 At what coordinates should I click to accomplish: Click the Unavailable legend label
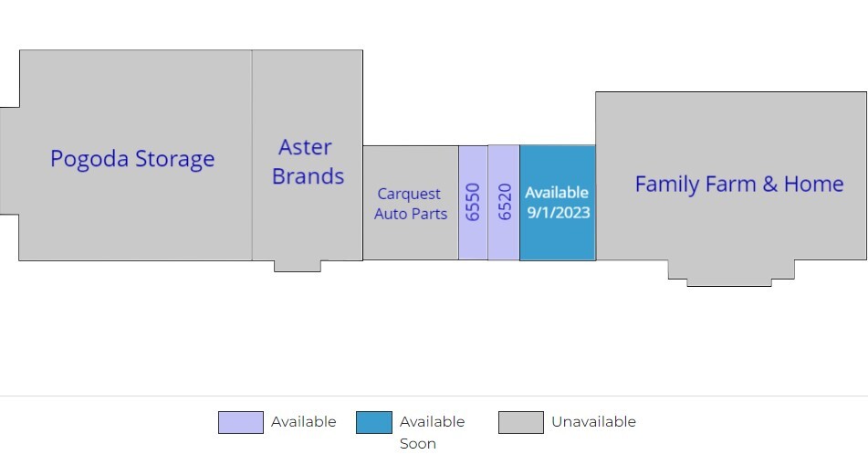(x=593, y=422)
